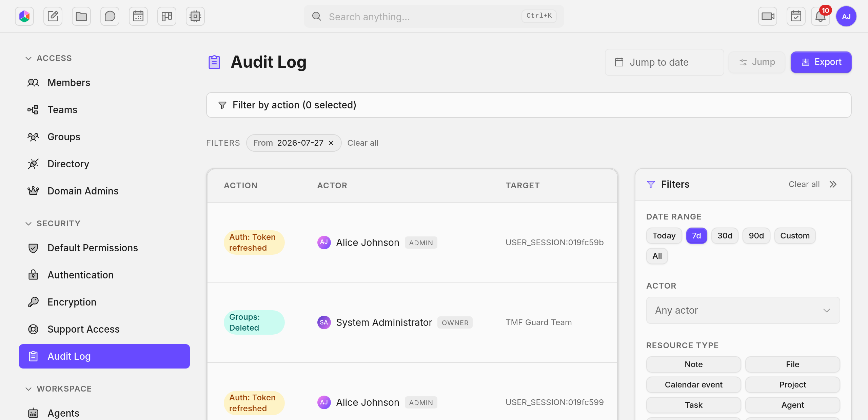Viewport: 868px width, 420px height.
Task: Click the search magnifier icon
Action: coord(317,16)
